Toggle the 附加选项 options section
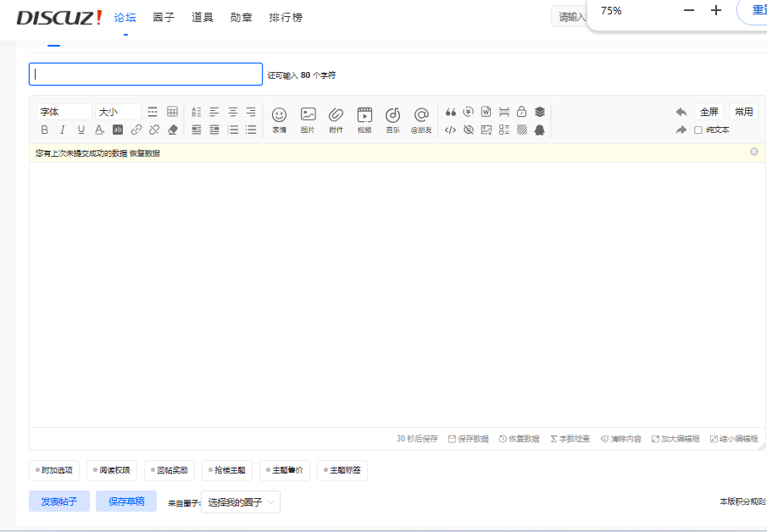 54,470
